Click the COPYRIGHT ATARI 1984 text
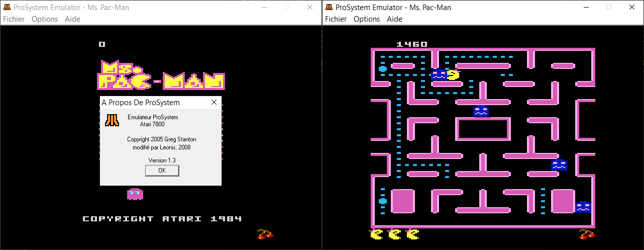Viewport: 644px width, 250px height. (x=162, y=219)
